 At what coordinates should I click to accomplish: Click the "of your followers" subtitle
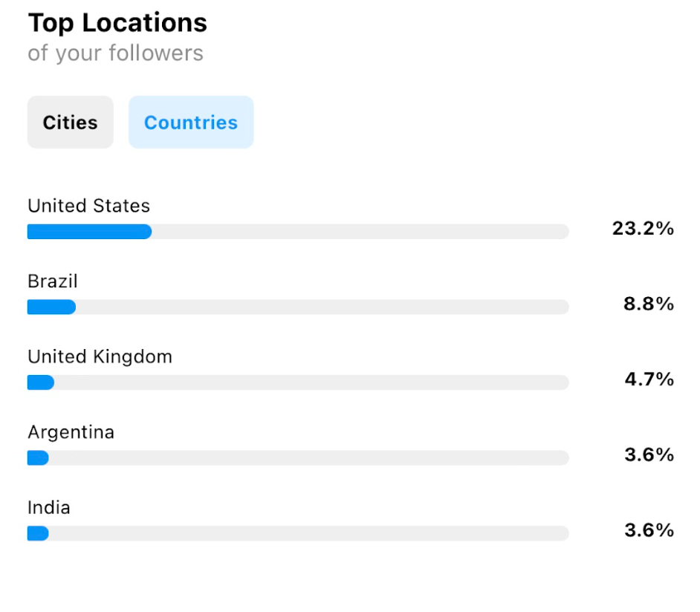[116, 53]
